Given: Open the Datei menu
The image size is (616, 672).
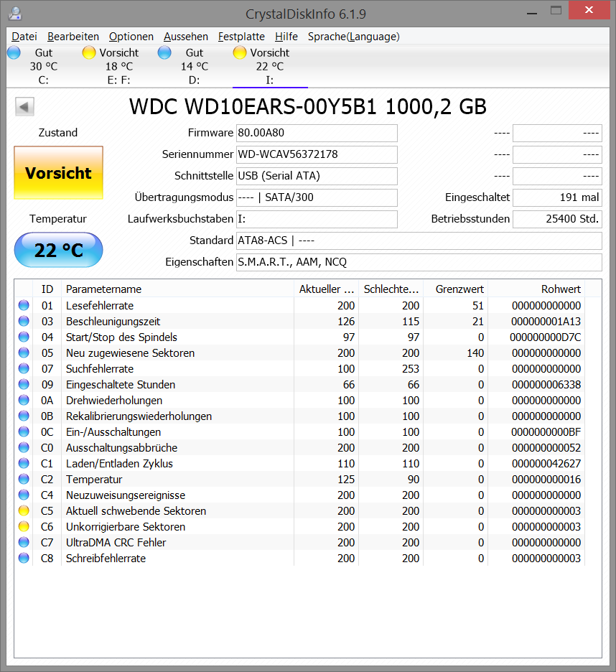Looking at the screenshot, I should click(24, 37).
